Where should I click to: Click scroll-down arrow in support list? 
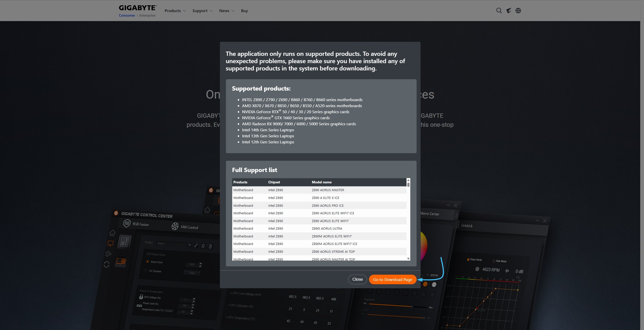click(408, 259)
